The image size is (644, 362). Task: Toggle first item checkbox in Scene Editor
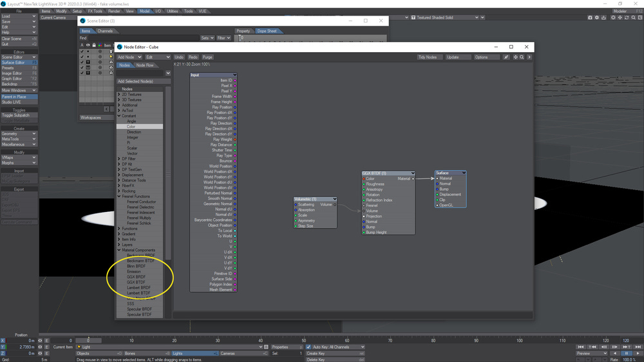pyautogui.click(x=82, y=52)
